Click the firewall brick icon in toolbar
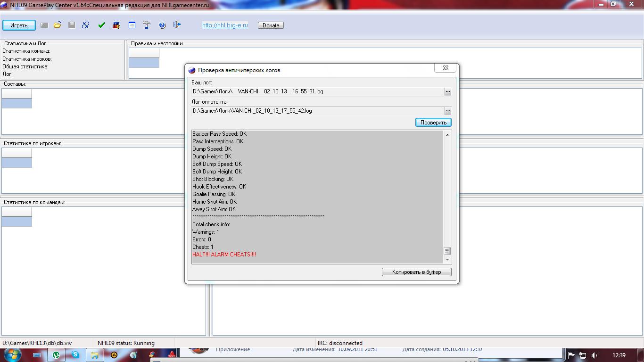644x362 pixels. click(x=116, y=25)
